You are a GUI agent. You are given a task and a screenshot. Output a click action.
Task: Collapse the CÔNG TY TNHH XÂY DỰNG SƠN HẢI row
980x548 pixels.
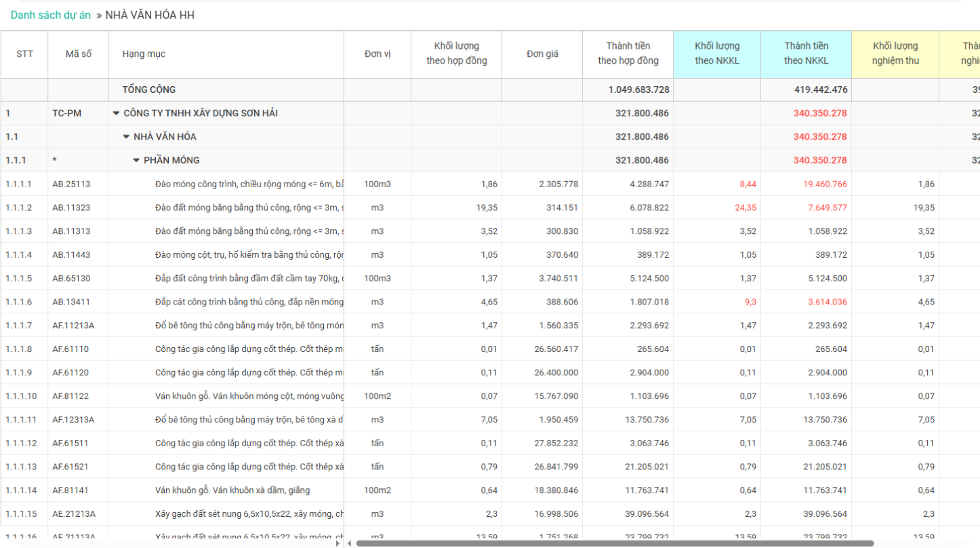pyautogui.click(x=116, y=113)
